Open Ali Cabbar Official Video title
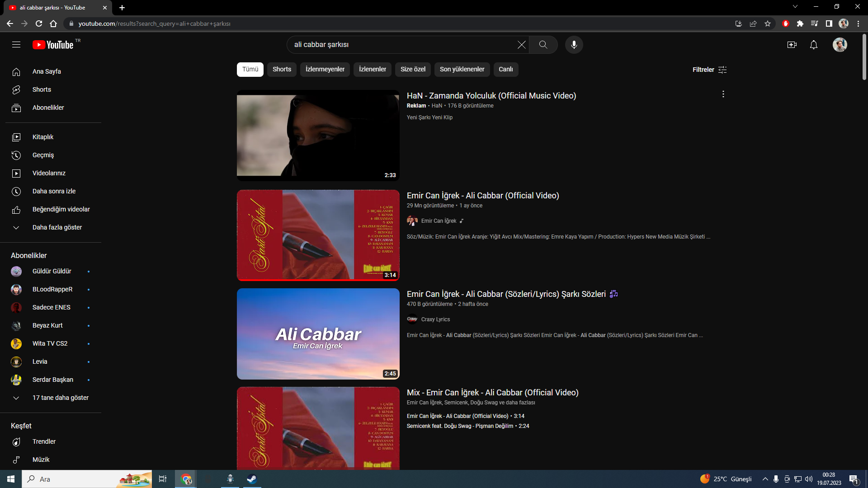The height and width of the screenshot is (488, 868). 482,196
